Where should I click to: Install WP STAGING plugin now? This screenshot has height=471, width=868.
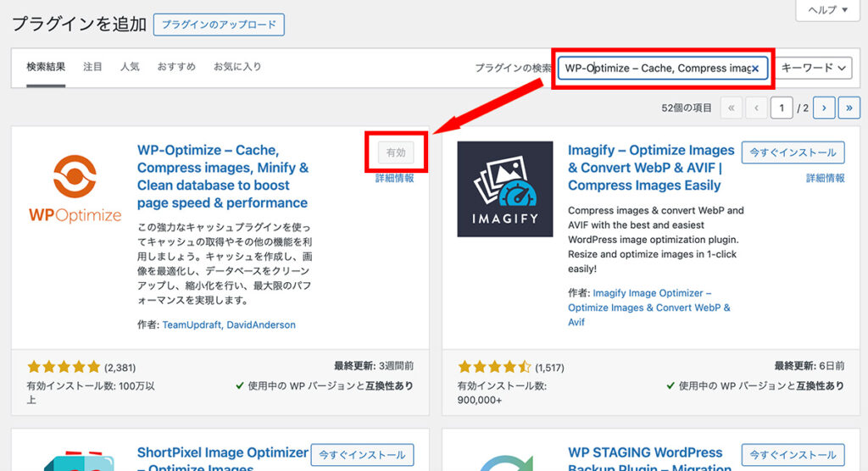[793, 455]
